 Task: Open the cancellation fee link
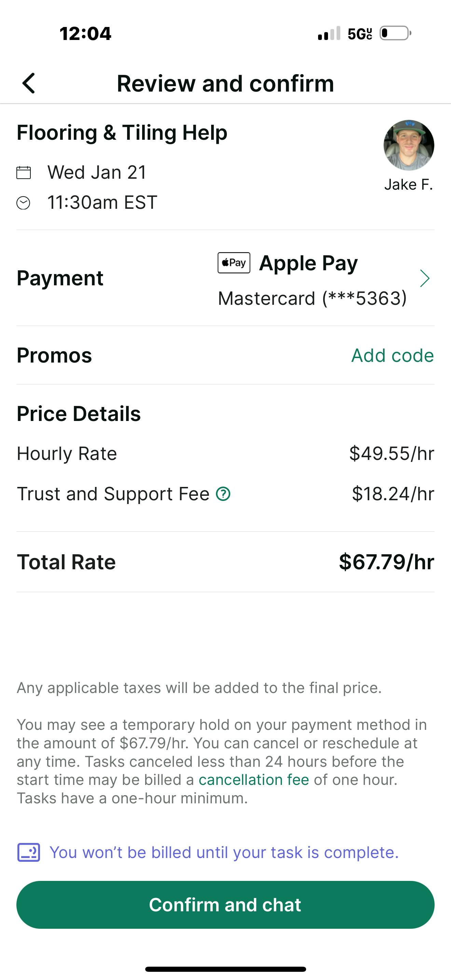(254, 780)
